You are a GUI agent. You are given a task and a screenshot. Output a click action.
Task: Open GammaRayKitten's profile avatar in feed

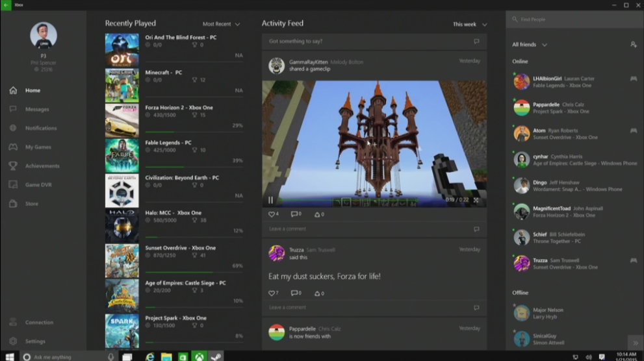[276, 65]
